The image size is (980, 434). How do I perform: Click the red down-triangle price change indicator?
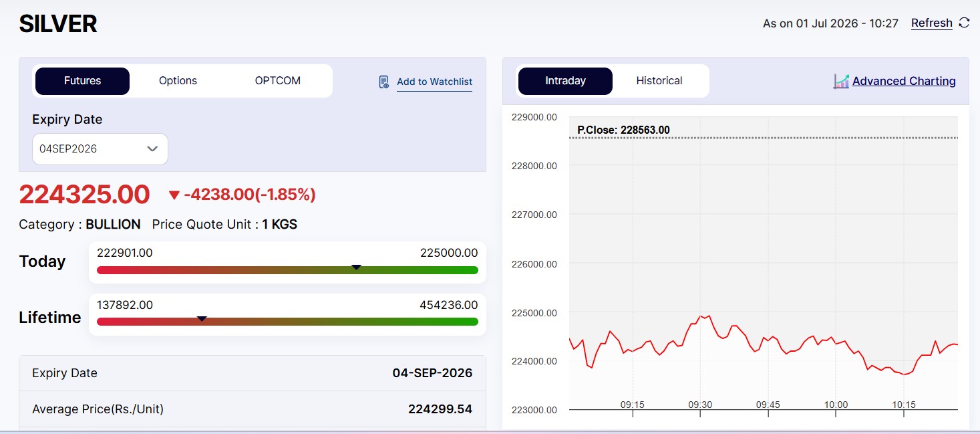(x=174, y=195)
